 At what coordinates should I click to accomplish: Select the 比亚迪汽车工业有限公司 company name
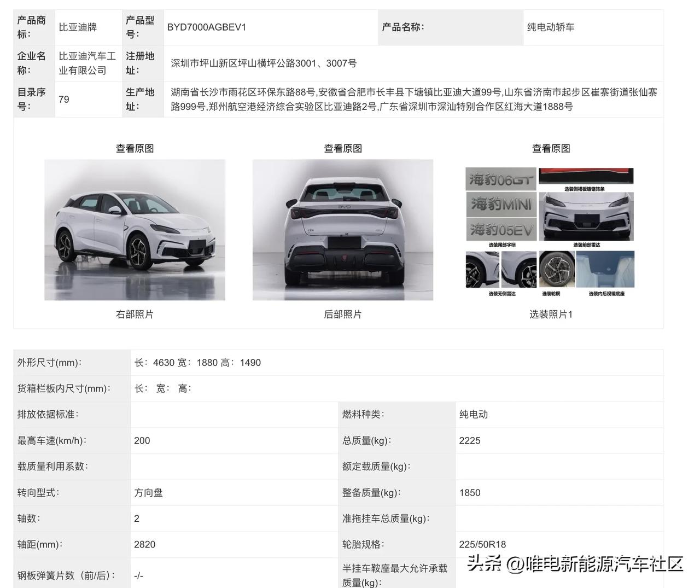click(87, 63)
